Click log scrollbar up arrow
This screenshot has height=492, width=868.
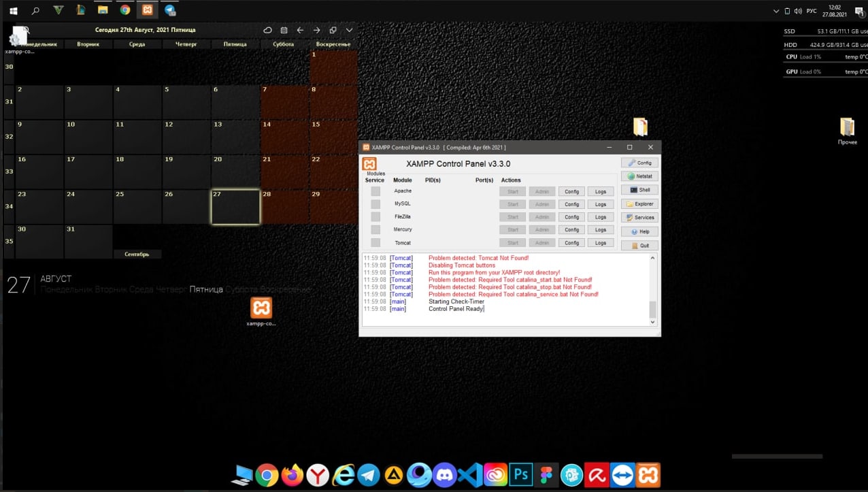pos(653,258)
